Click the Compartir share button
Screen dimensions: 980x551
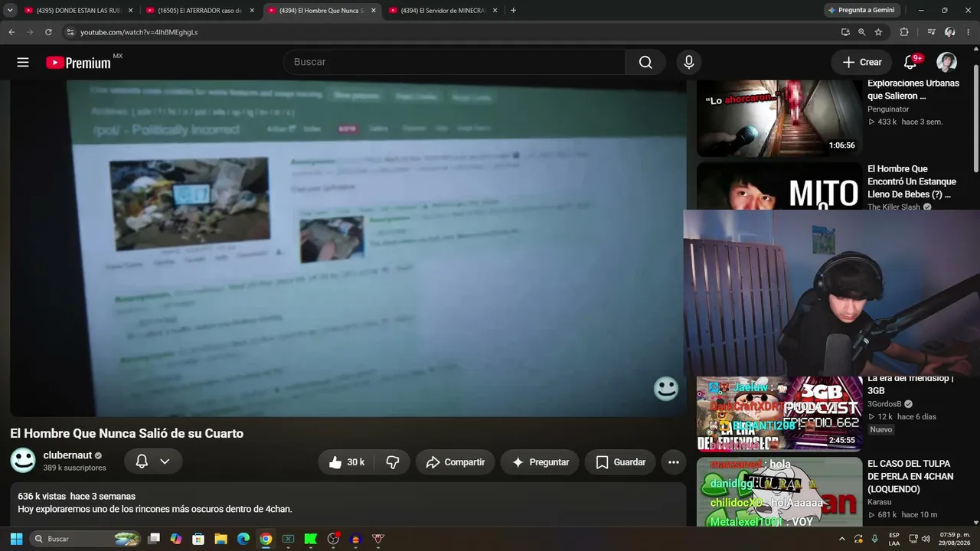pos(456,462)
